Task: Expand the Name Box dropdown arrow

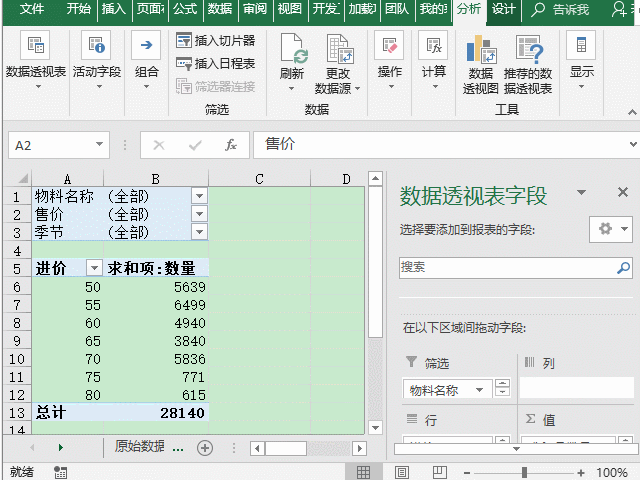Action: 99,144
